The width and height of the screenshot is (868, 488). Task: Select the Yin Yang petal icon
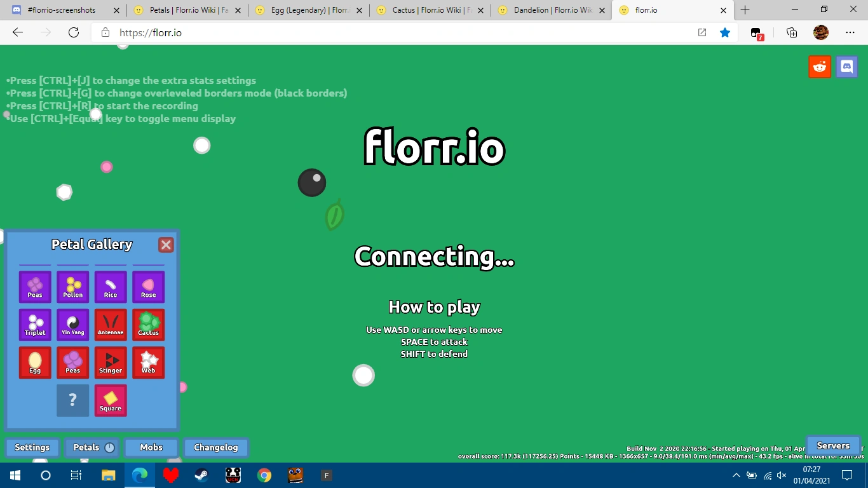[72, 325]
